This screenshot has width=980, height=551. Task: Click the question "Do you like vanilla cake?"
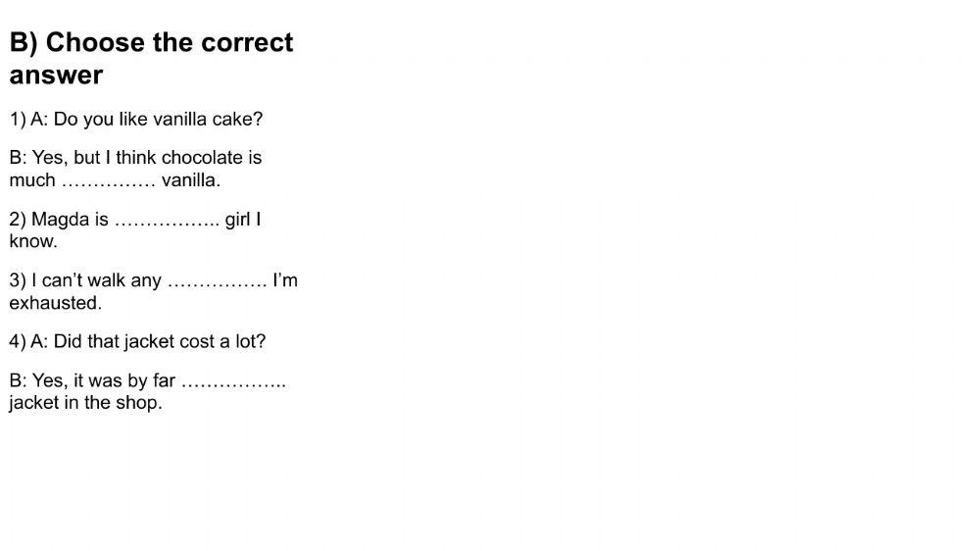[x=158, y=120]
